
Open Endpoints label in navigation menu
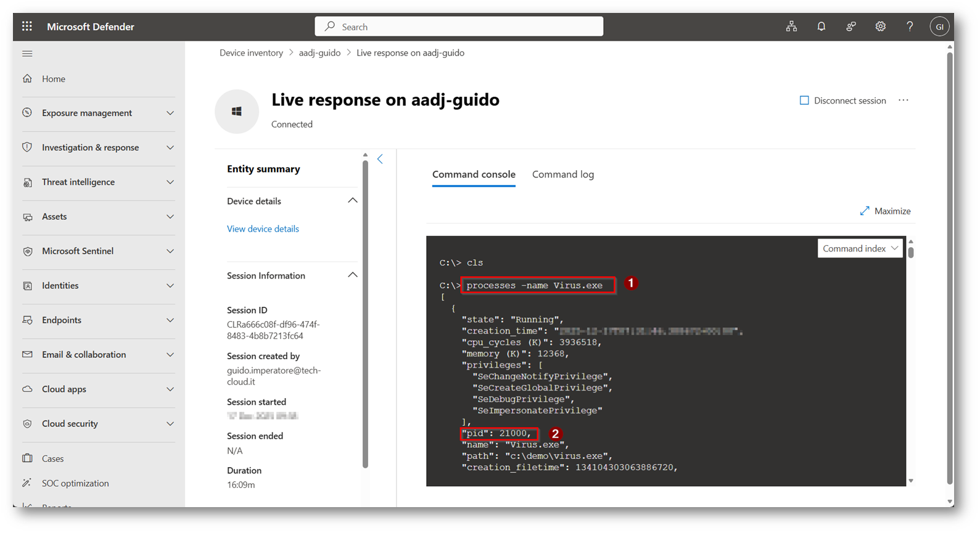click(x=62, y=320)
